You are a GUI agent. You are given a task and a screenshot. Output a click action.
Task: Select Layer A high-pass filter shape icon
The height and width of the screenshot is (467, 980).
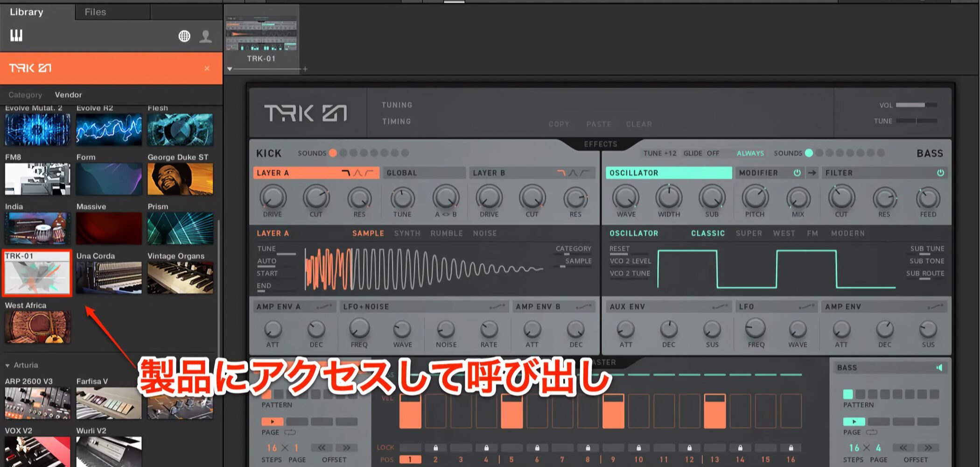369,173
